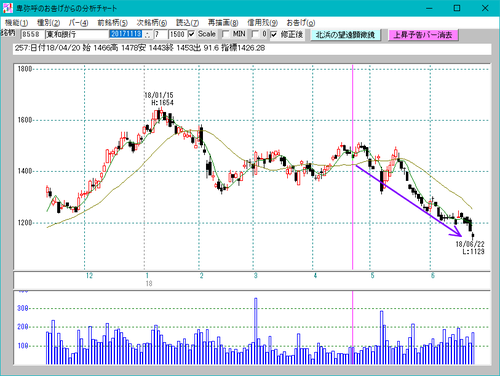Open the 信用残(9) menu
Image resolution: width=500 pixels, height=376 pixels.
coord(262,23)
